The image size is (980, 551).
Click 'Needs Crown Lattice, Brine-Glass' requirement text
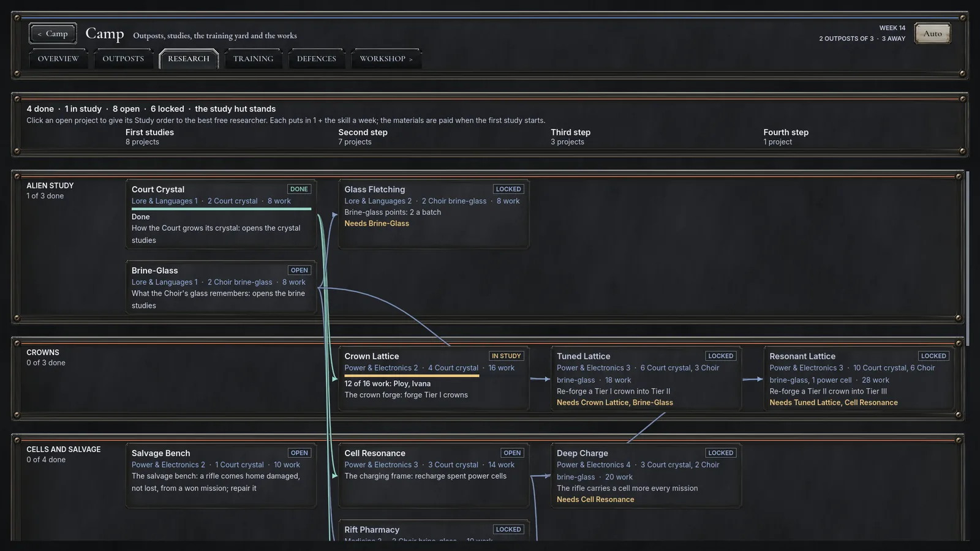(615, 402)
